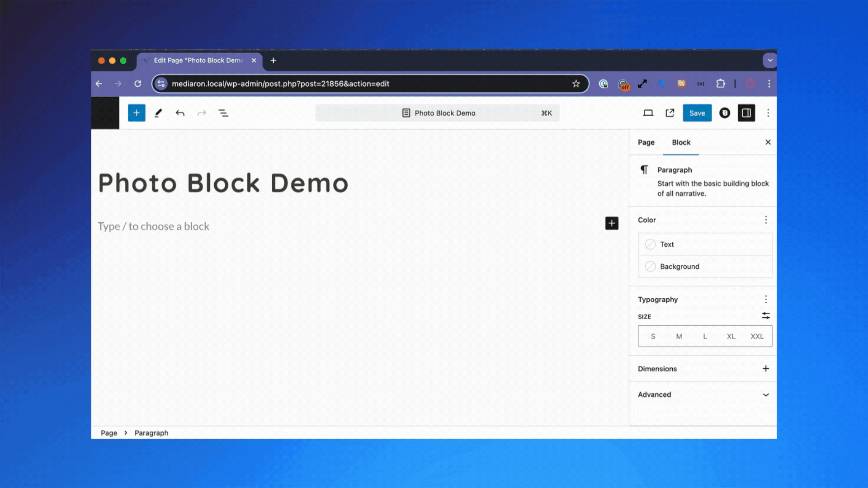Open Color options three-dot menu
Viewport: 868px width, 488px height.
point(766,220)
